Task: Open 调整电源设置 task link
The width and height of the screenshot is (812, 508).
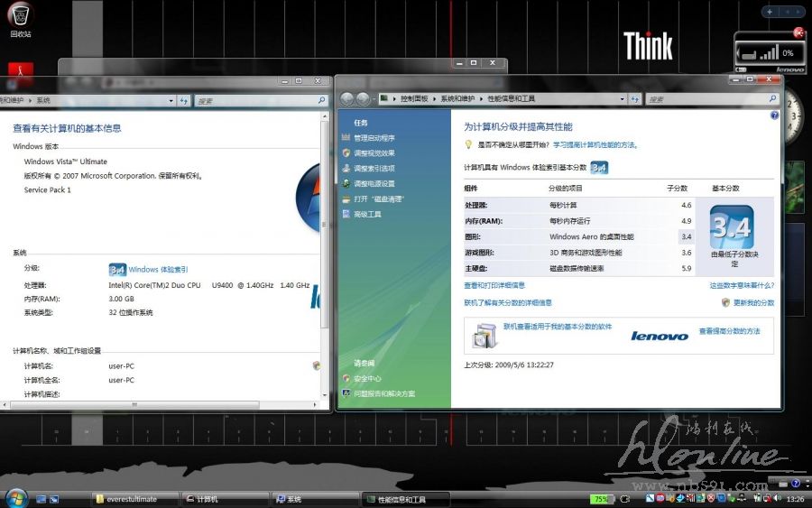Action: click(x=374, y=183)
